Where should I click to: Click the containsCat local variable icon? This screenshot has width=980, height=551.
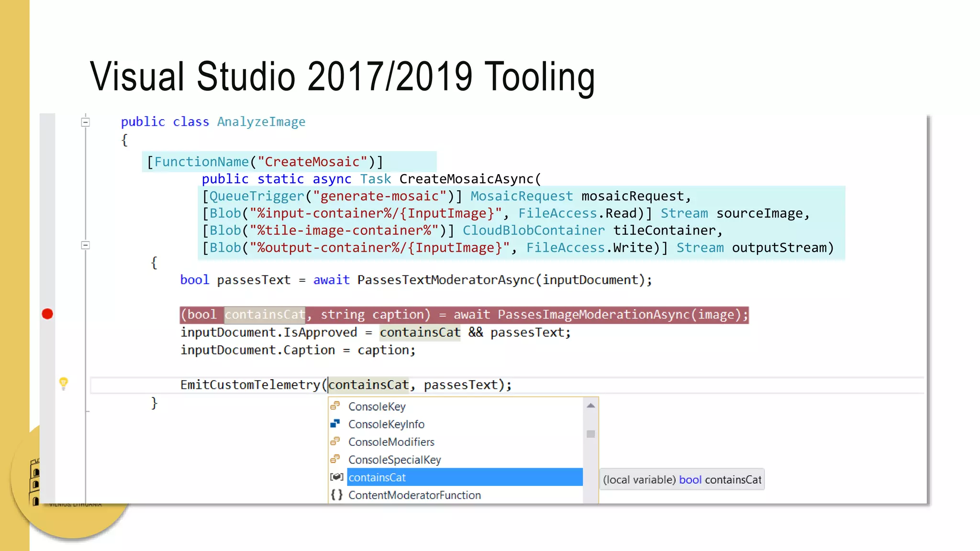[x=337, y=477]
